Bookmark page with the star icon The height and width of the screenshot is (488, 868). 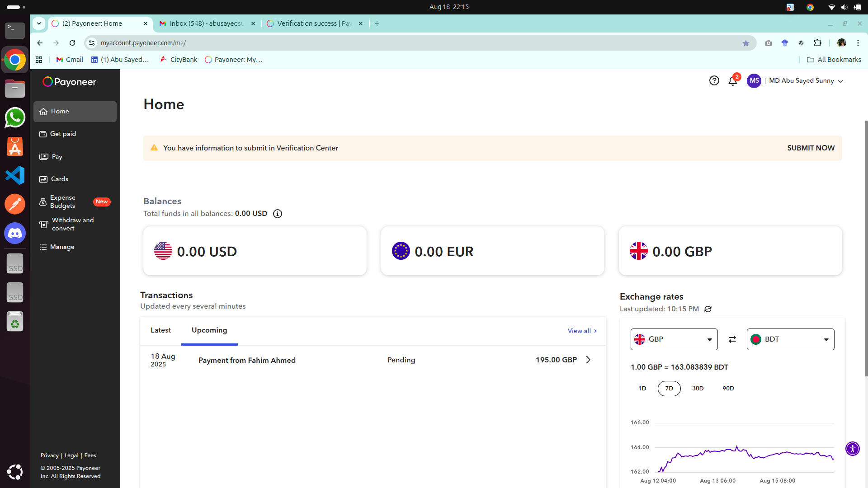(x=745, y=43)
